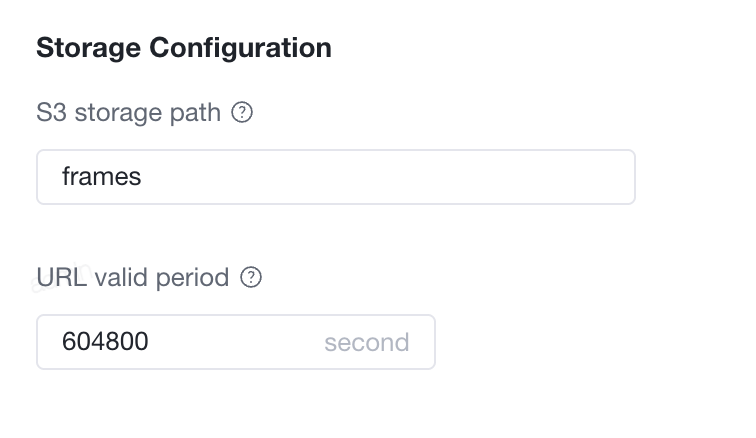Click blank space between 604800 and second

coord(236,342)
